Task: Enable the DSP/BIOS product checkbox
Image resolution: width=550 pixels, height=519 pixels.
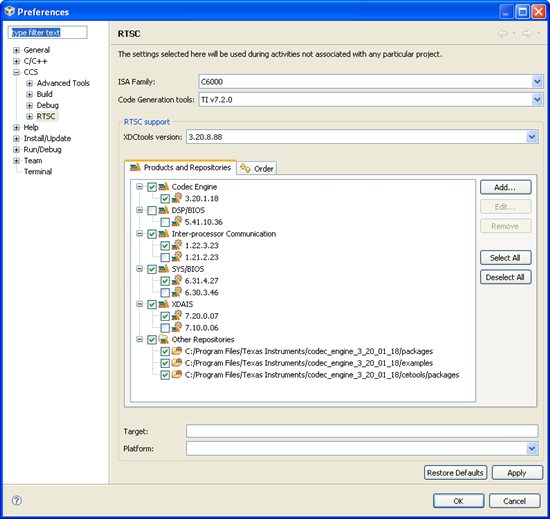Action: pos(152,210)
